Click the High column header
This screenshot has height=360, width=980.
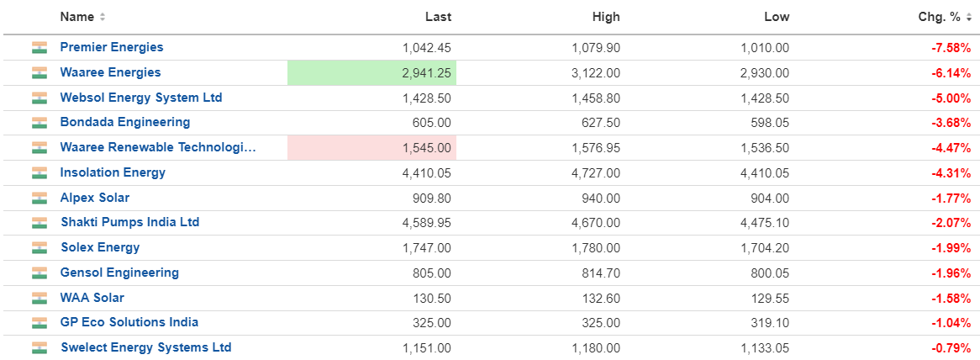point(606,18)
